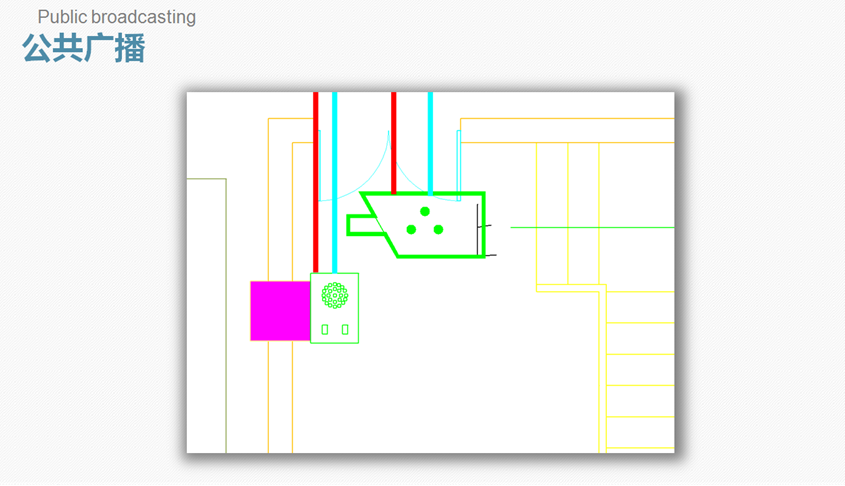Click the bottom-right dot inside green trapezoid device
The width and height of the screenshot is (845, 486).
438,230
